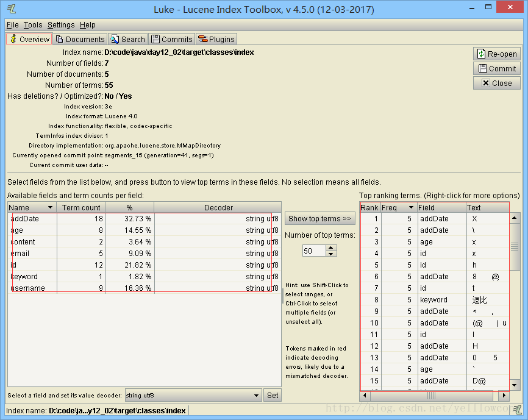This screenshot has width=528, height=420.
Task: Select the content field row
Action: click(144, 241)
